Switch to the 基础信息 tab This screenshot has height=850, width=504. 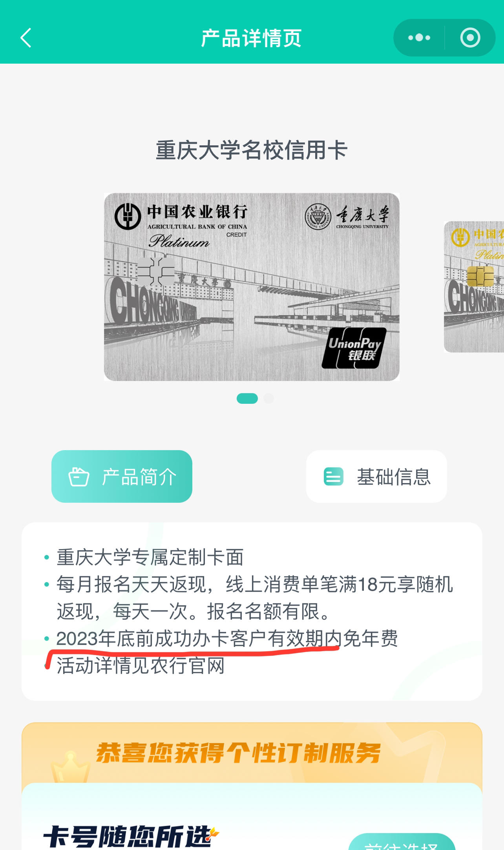coord(376,476)
